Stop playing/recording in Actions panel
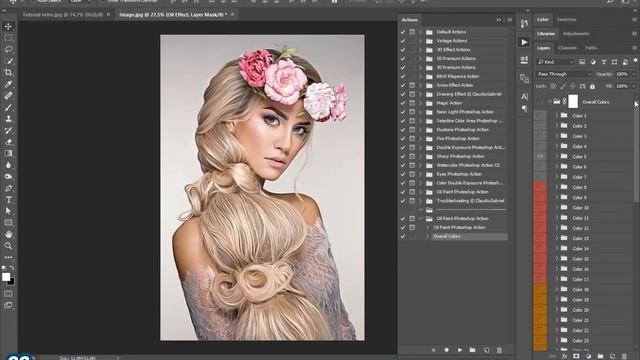The image size is (640, 360). pyautogui.click(x=433, y=350)
